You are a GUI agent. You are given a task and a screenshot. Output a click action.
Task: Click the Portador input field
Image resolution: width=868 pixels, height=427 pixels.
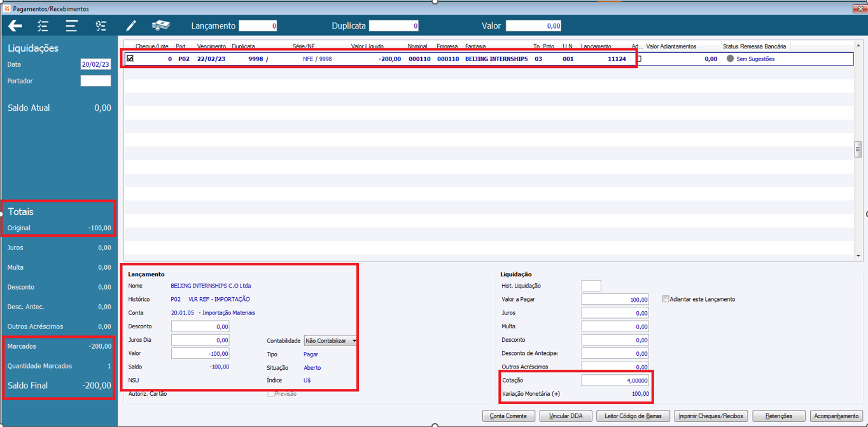[95, 81]
